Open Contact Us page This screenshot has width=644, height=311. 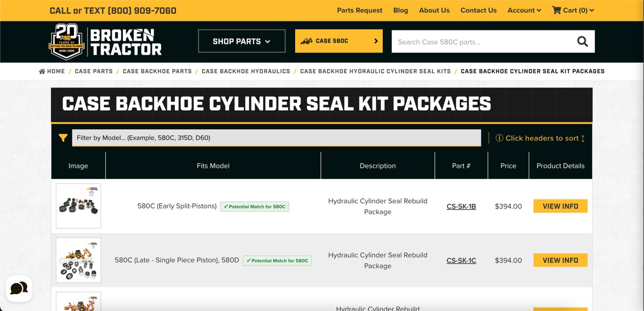[x=479, y=10]
